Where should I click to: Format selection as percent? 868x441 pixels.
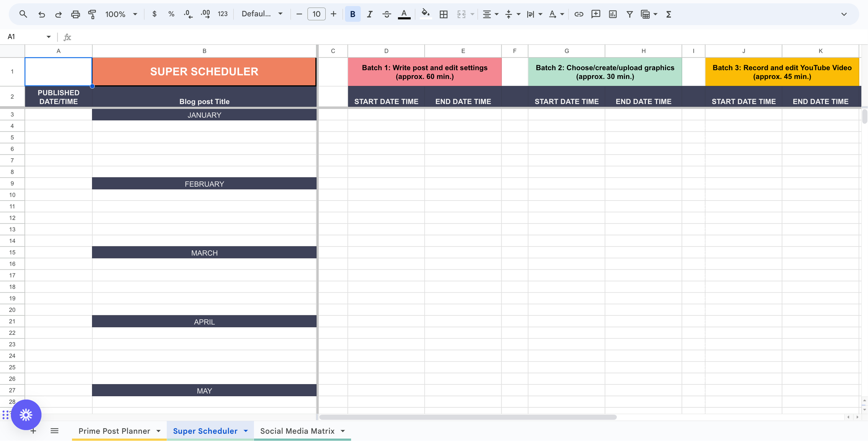click(x=171, y=14)
